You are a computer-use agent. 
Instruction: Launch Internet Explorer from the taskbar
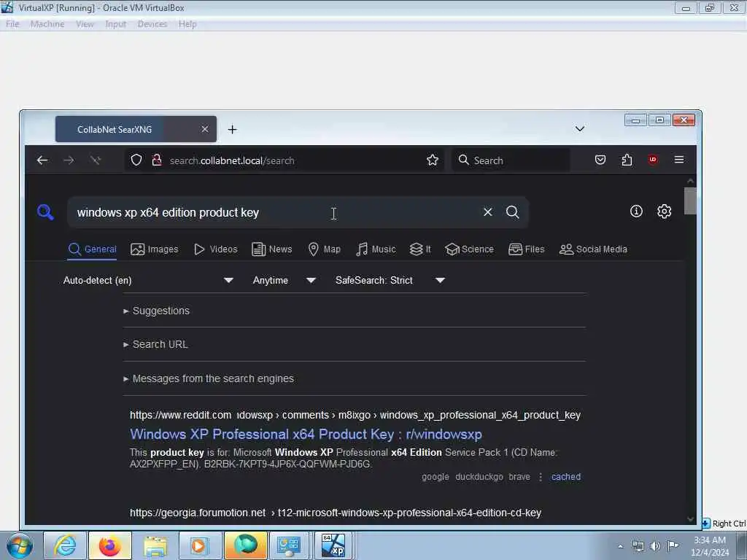(64, 545)
